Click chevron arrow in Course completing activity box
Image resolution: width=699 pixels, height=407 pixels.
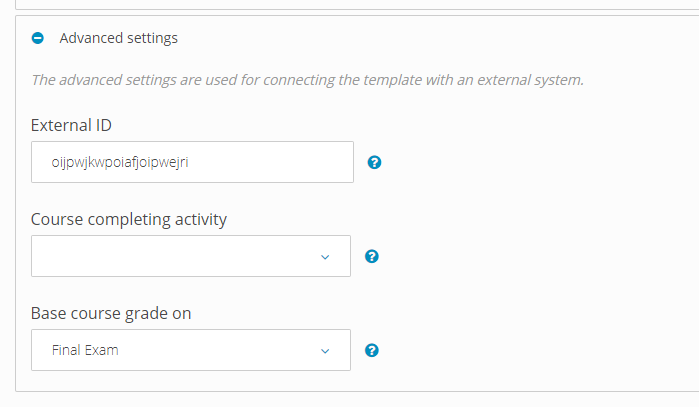325,257
